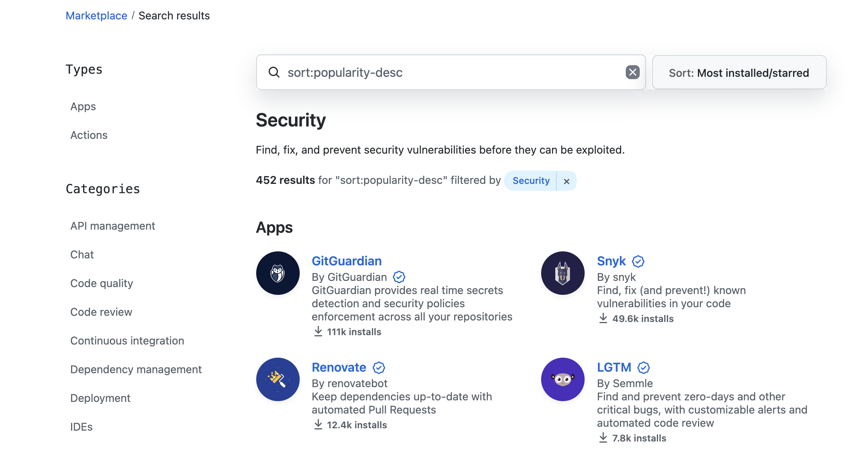Open the Marketplace breadcrumb link

[x=96, y=16]
